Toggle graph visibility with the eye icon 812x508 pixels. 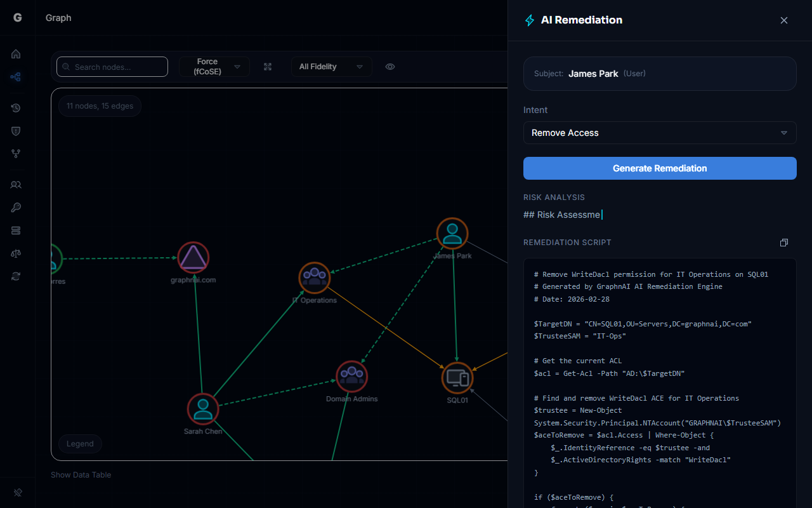[390, 66]
